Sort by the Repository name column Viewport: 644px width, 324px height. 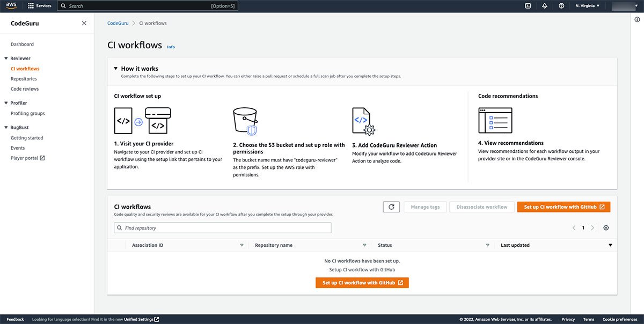364,245
